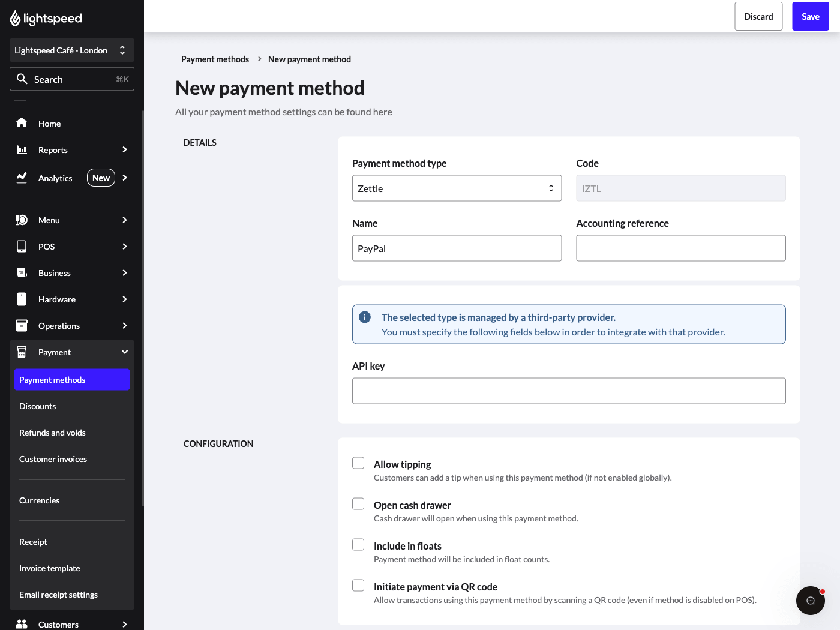Save the new payment method
The width and height of the screenshot is (840, 630).
click(x=811, y=17)
